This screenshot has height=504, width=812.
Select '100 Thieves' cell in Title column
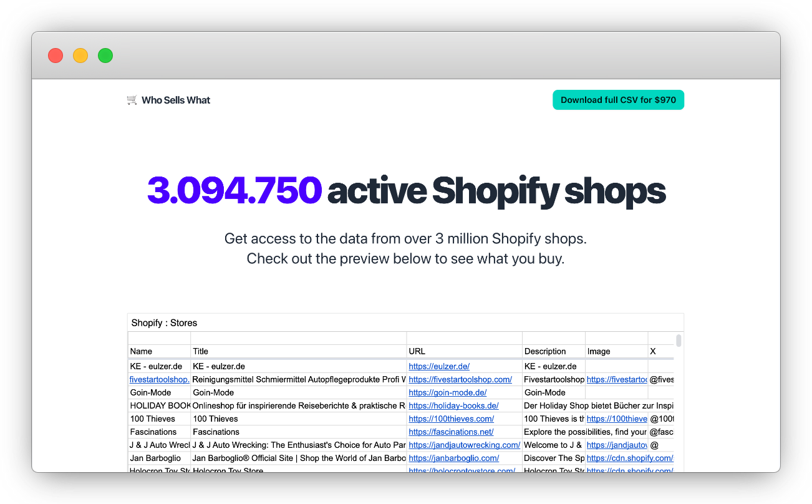point(299,419)
